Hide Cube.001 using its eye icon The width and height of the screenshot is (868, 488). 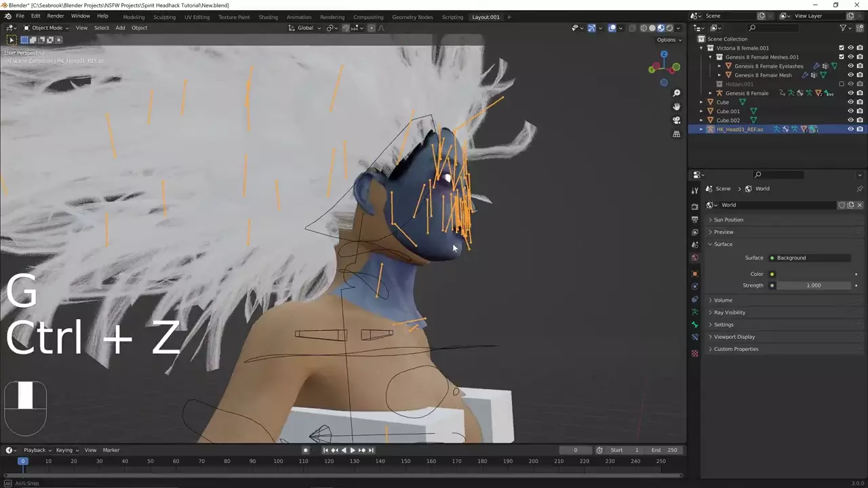pyautogui.click(x=850, y=111)
